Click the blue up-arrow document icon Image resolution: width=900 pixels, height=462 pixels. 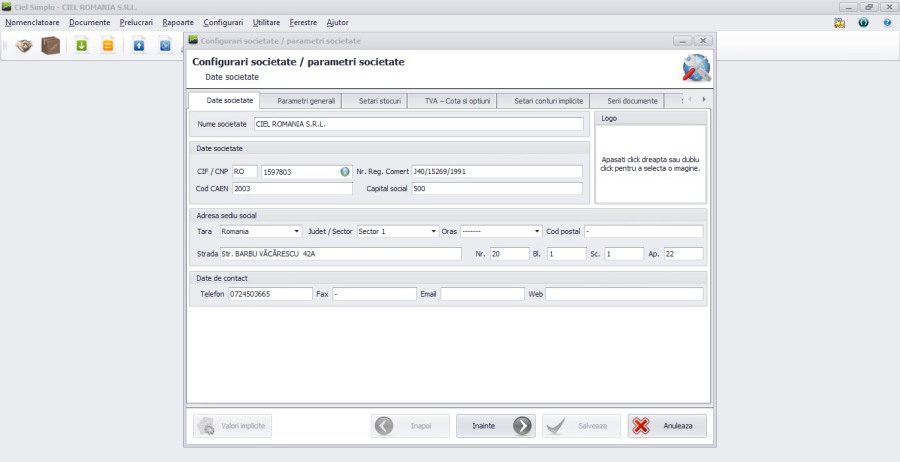[139, 45]
